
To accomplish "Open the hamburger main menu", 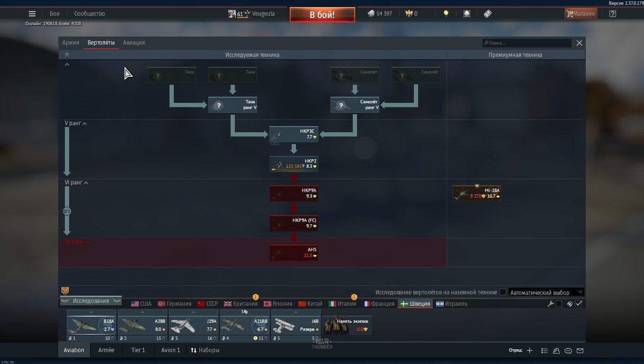I will click(x=32, y=14).
